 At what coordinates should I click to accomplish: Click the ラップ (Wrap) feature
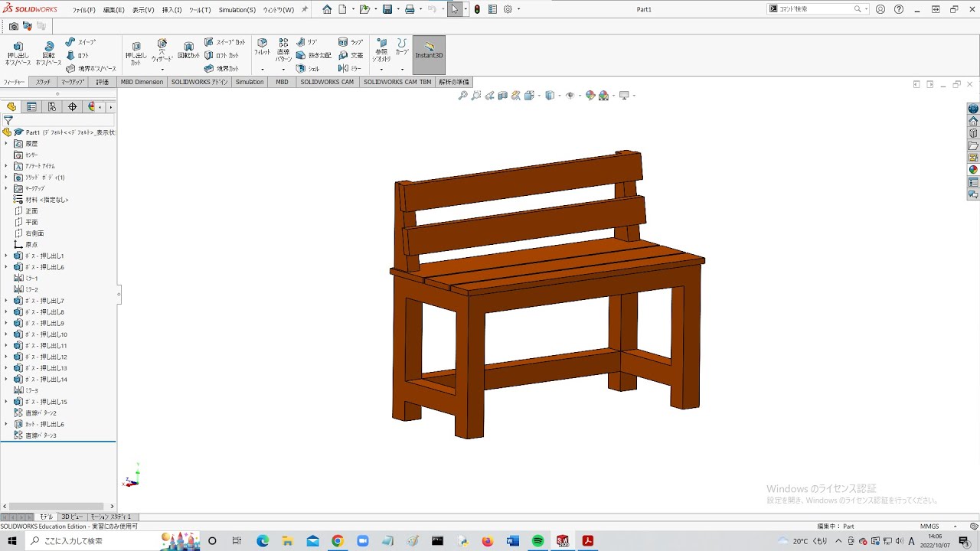click(x=351, y=43)
